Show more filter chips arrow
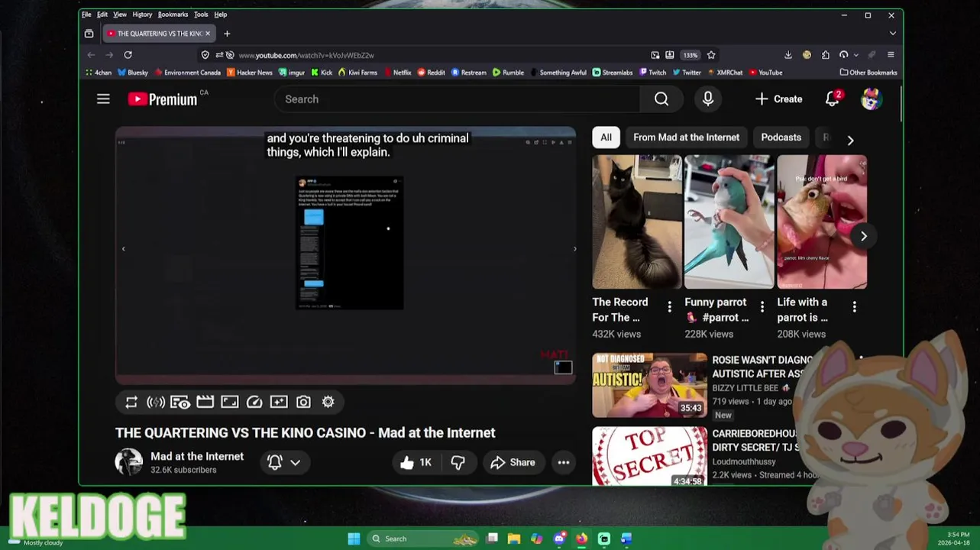Screen dimensions: 980x550 850,140
